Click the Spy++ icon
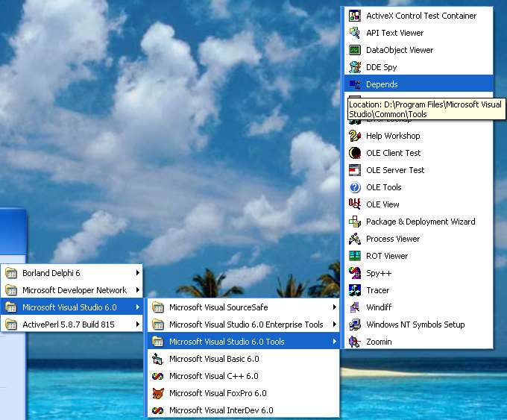The width and height of the screenshot is (507, 420). coord(355,273)
